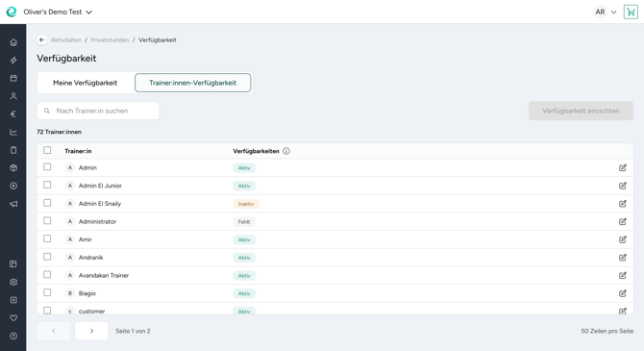Open the cube products icon

tap(13, 168)
